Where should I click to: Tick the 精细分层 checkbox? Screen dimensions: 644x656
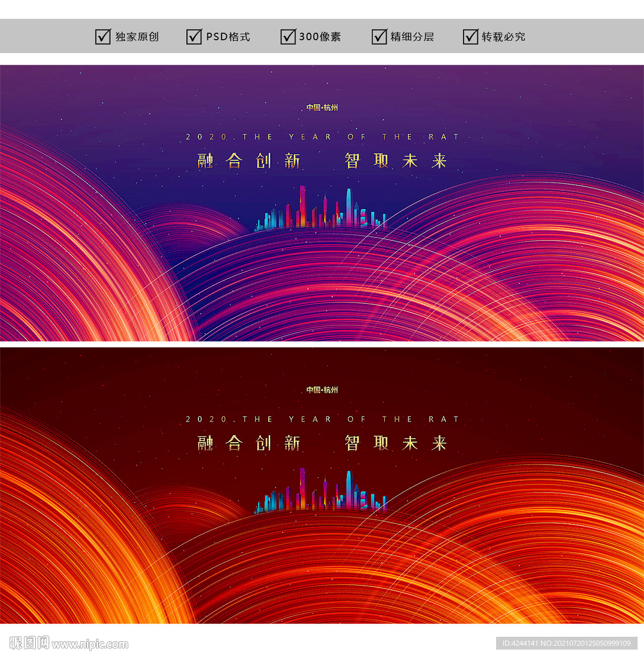tap(379, 37)
